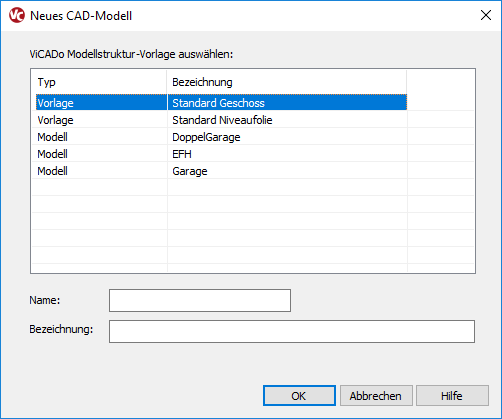
Task: Click Modell cell of Garage row
Action: (52, 171)
